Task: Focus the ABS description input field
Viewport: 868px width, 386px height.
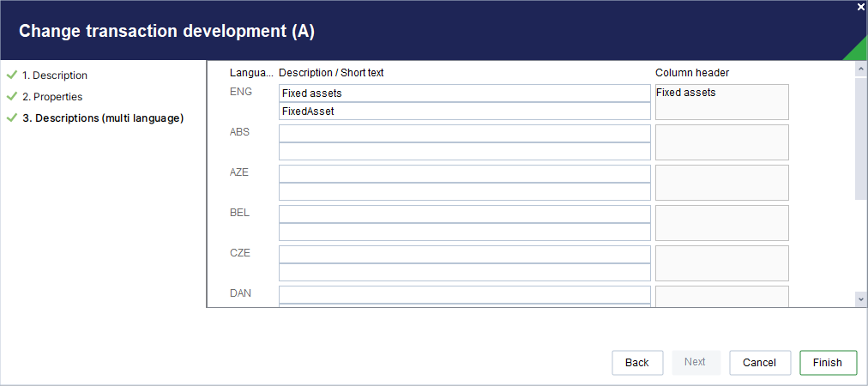Action: [x=464, y=134]
